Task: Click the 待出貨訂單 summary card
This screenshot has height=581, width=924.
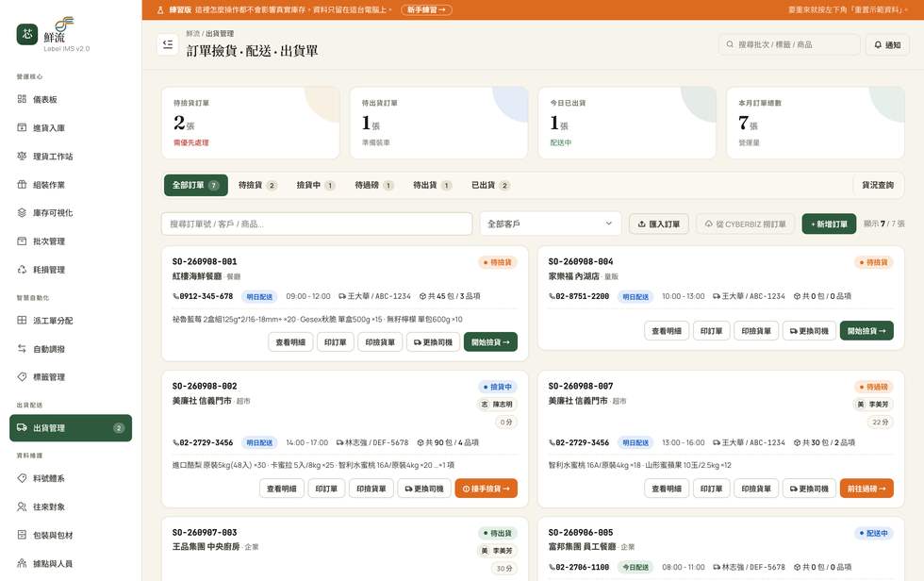Action: coord(439,123)
